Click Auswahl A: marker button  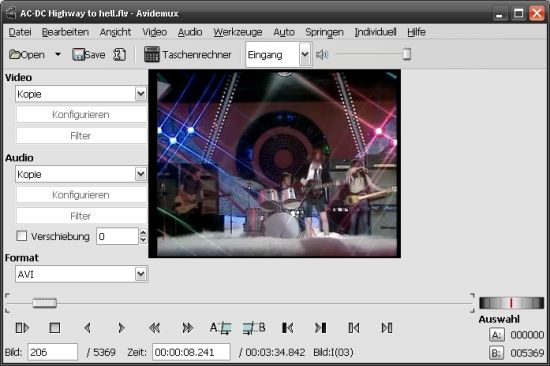coord(497,335)
